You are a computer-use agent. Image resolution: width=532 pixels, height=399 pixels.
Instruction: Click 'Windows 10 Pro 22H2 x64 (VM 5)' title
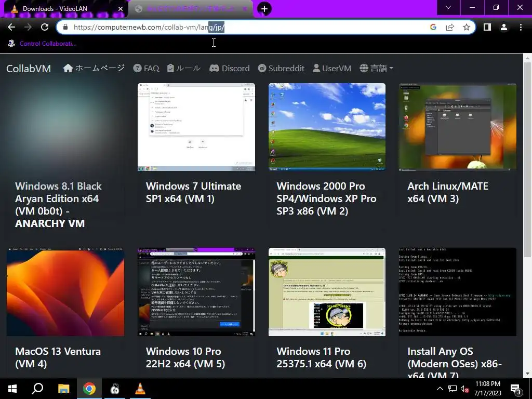click(185, 357)
